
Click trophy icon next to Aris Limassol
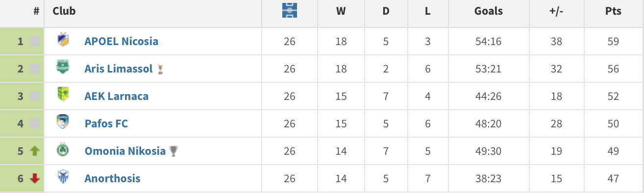click(160, 69)
